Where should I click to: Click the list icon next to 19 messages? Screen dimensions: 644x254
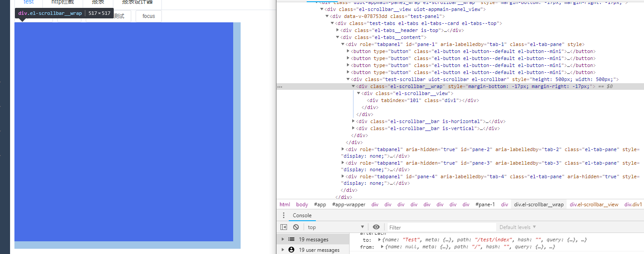[x=291, y=239]
